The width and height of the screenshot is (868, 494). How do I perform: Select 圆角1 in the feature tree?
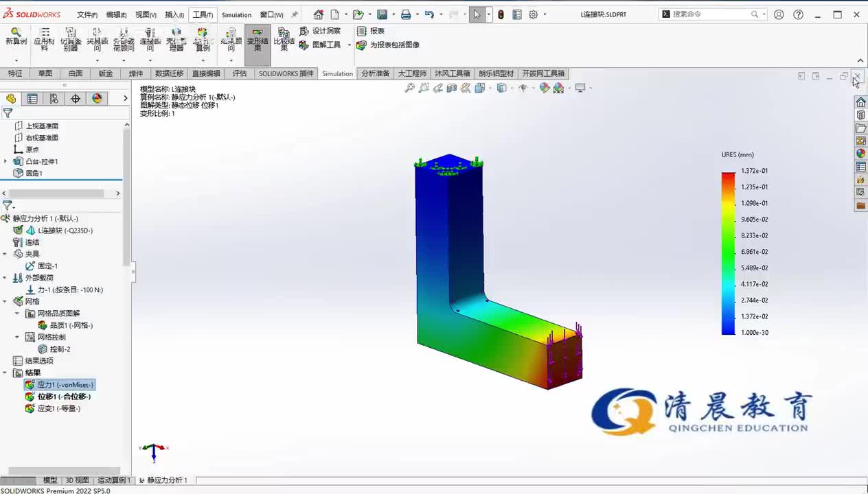[x=34, y=174]
